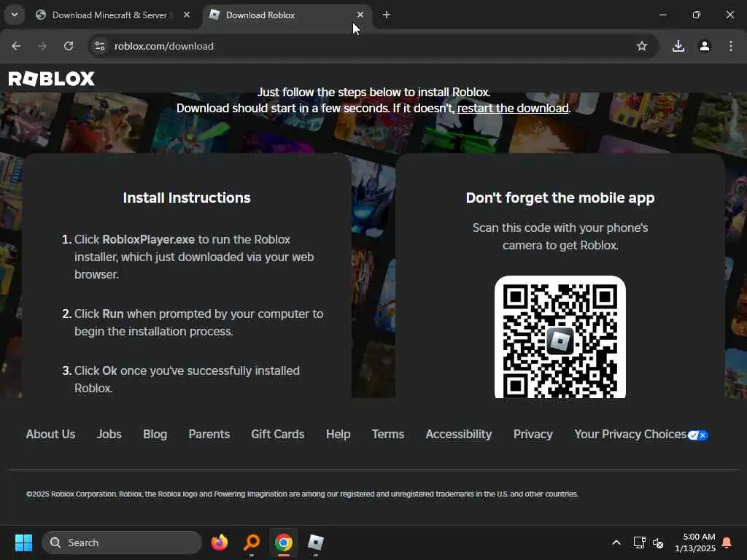Click the Roblox logo
Image resolution: width=747 pixels, height=560 pixels.
click(x=52, y=79)
